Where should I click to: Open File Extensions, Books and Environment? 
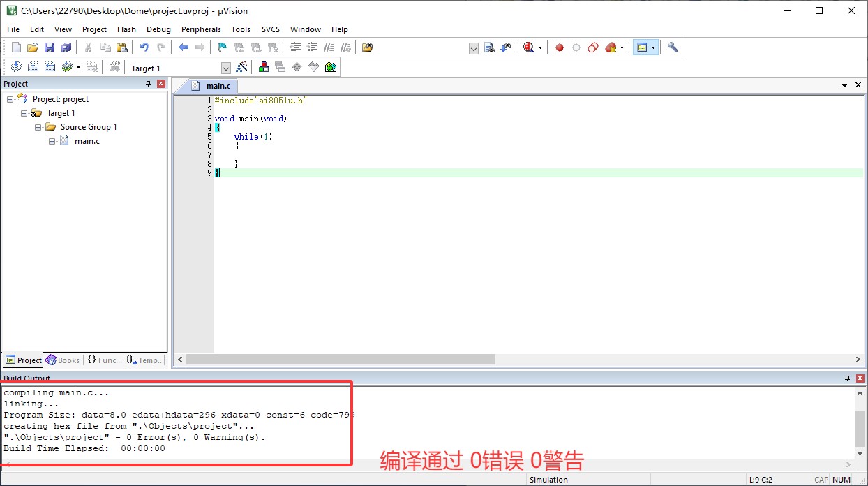coord(264,67)
